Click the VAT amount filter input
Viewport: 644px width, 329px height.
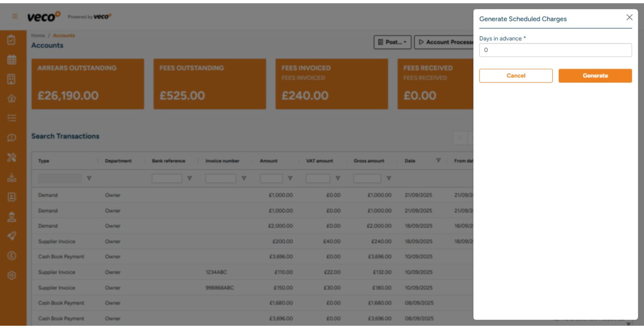click(x=318, y=178)
